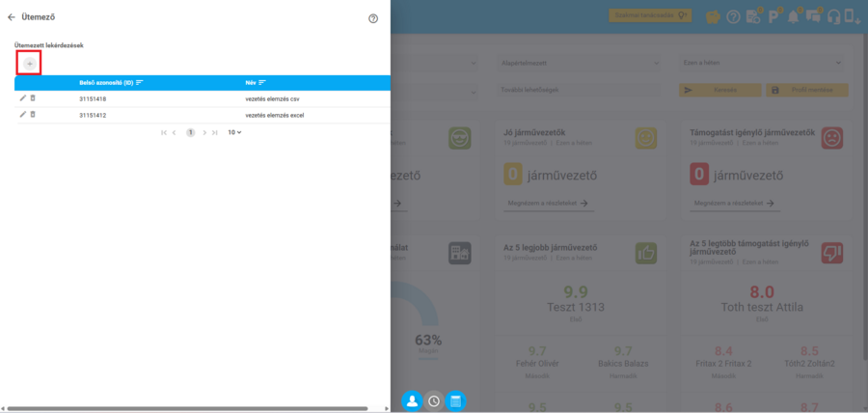Edit the vezetés elemzés excel entry
The width and height of the screenshot is (868, 413).
[x=23, y=115]
